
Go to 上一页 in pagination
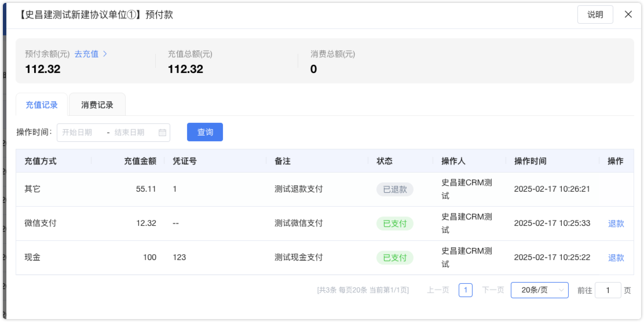(x=438, y=290)
